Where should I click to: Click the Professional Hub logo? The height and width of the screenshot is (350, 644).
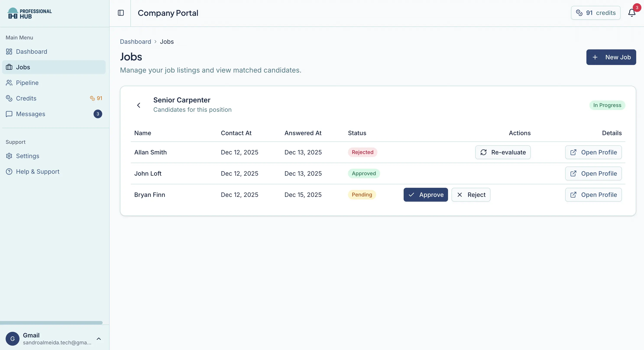coord(29,13)
